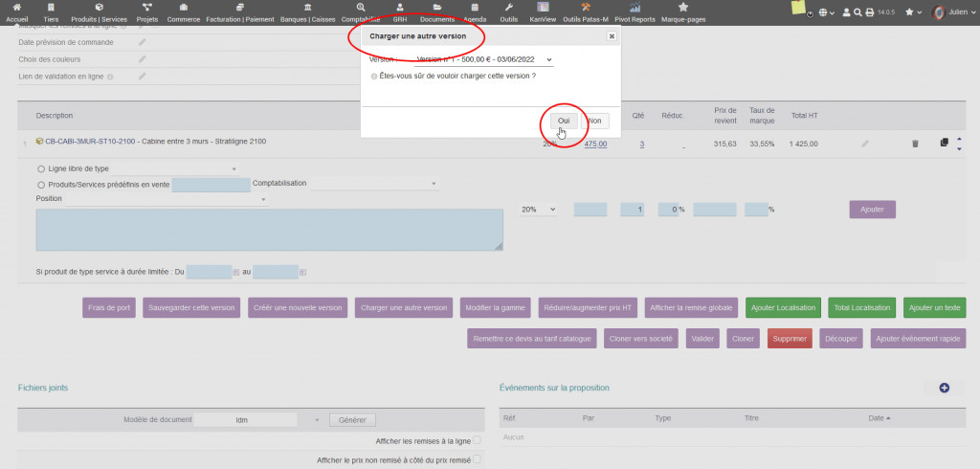Image resolution: width=980 pixels, height=469 pixels.
Task: Select Produits/Services prédéfinis en vente radio
Action: pyautogui.click(x=42, y=185)
